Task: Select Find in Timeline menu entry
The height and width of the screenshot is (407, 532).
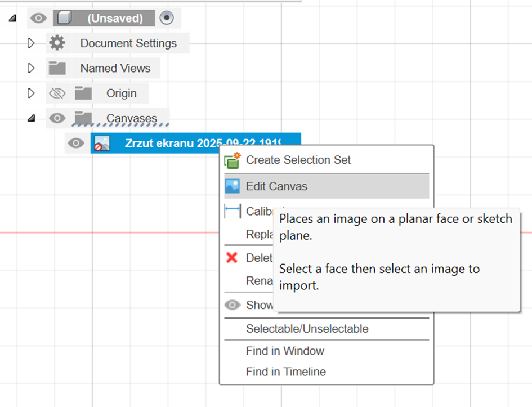Action: tap(285, 372)
